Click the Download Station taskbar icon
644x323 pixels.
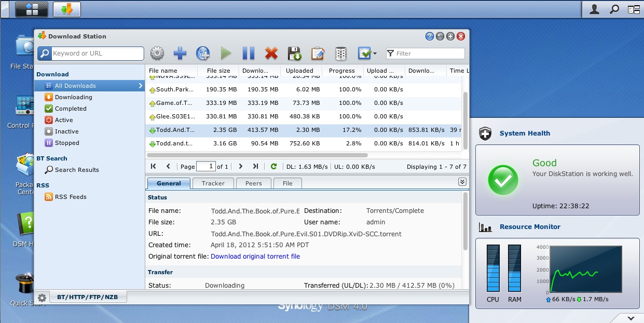click(67, 9)
